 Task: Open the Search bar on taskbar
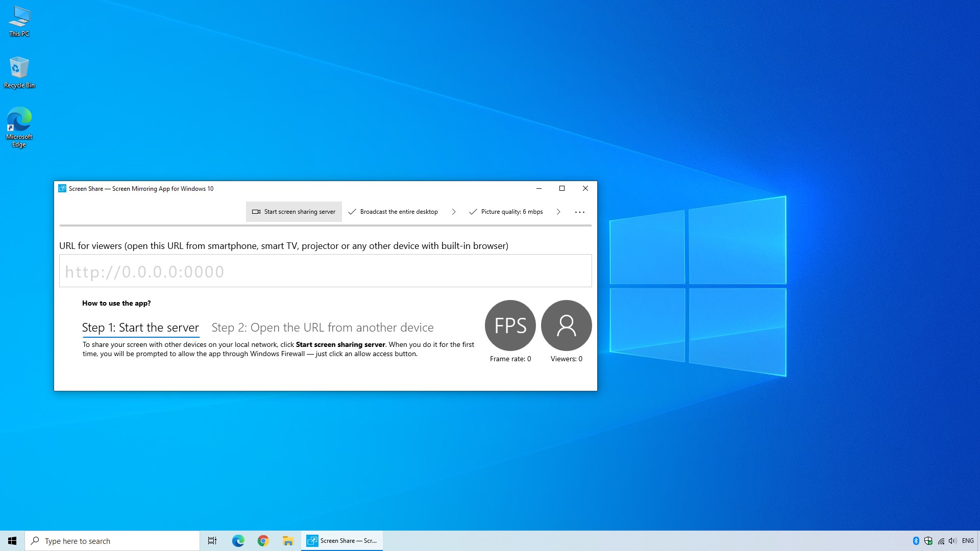(x=112, y=541)
